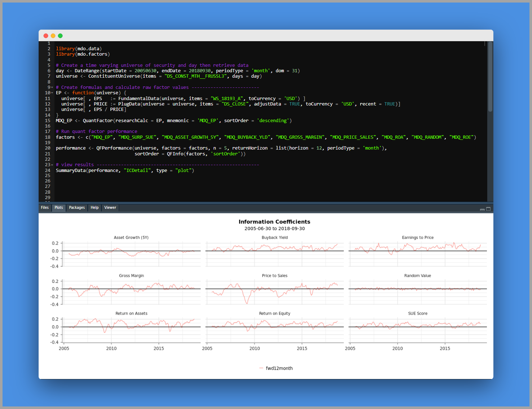Click the 'QuantFactor' call on line 15
The image size is (532, 409).
[x=98, y=121]
